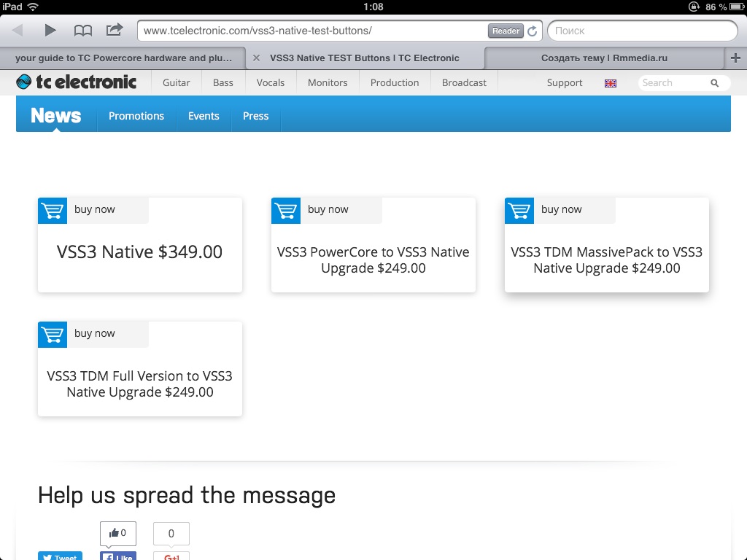Open the Bass menu
Screen dimensions: 747x560
click(223, 83)
